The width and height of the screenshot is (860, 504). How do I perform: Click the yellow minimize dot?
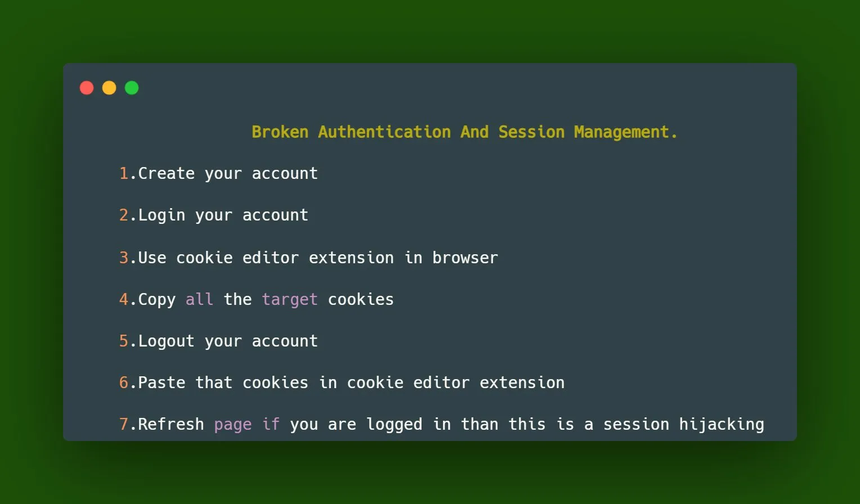pyautogui.click(x=109, y=88)
